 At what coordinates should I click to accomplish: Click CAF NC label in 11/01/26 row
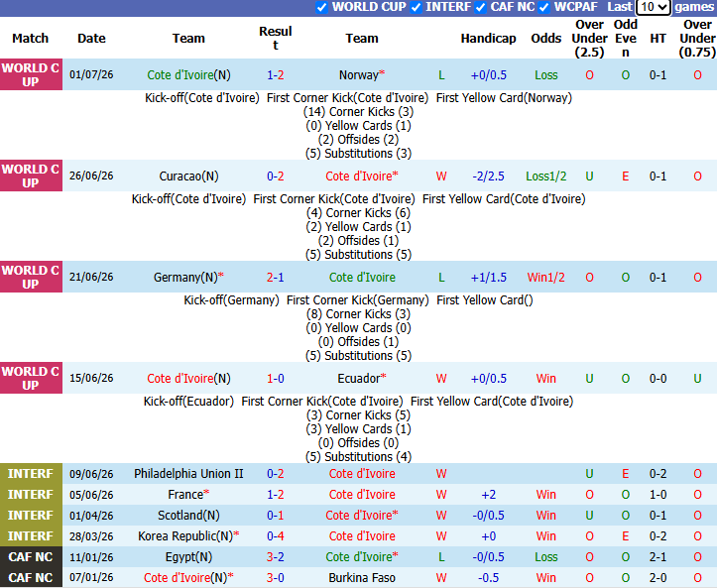point(31,557)
